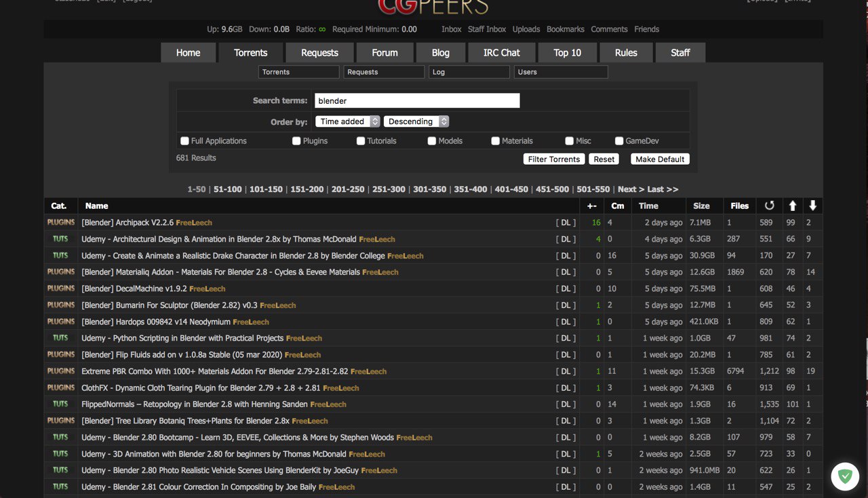Click TUTS icon beside FlippedNormals Retopology torrent
Image resolution: width=868 pixels, height=498 pixels.
pyautogui.click(x=60, y=404)
